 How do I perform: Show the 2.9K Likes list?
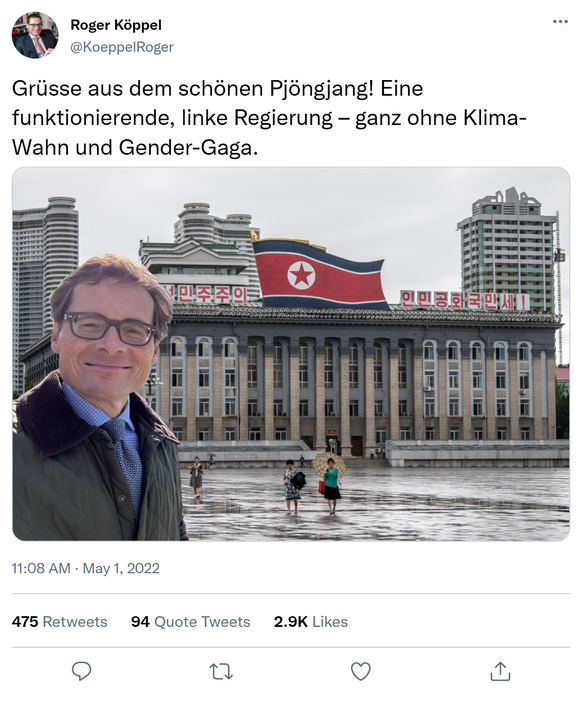pyautogui.click(x=311, y=622)
